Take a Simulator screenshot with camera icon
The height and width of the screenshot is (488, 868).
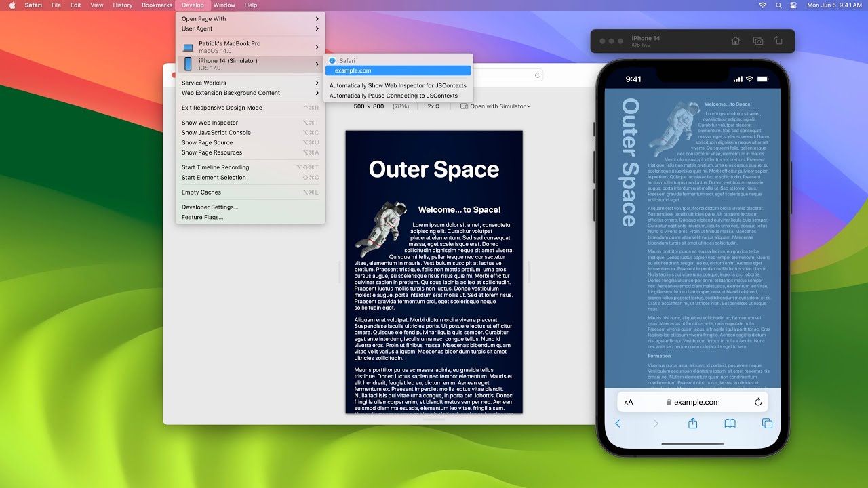pyautogui.click(x=758, y=41)
